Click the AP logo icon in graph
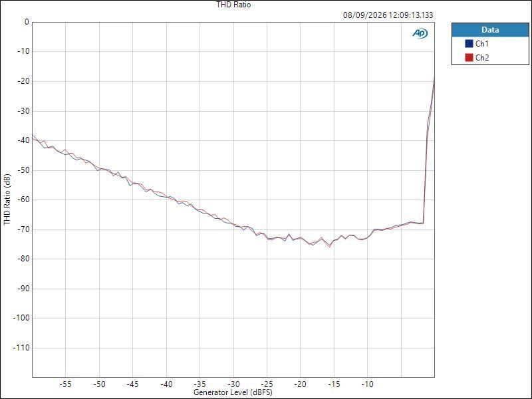This screenshot has height=399, width=532. coord(420,33)
